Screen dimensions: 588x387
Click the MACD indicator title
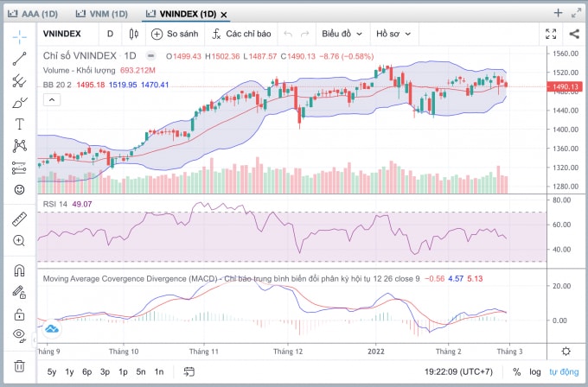231,279
